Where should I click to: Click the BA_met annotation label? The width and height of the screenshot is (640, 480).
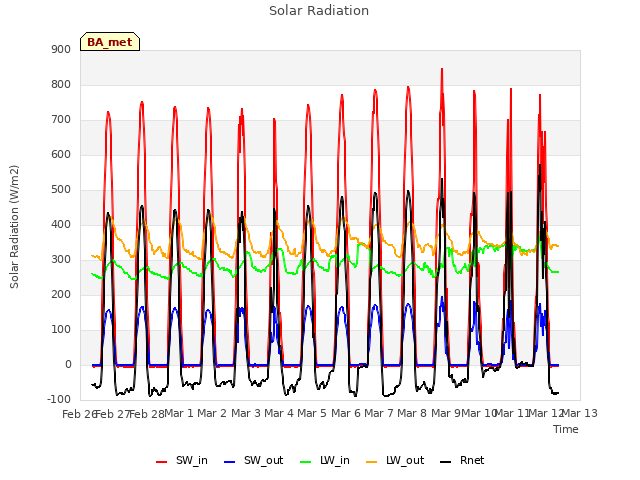click(x=110, y=42)
